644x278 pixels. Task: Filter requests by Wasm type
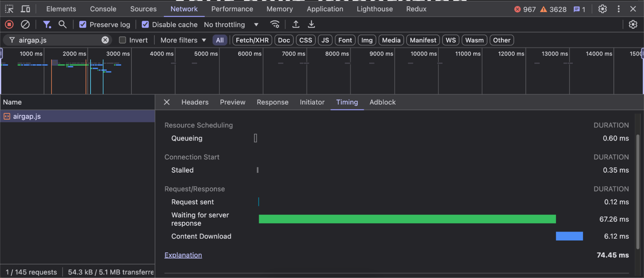click(x=475, y=40)
